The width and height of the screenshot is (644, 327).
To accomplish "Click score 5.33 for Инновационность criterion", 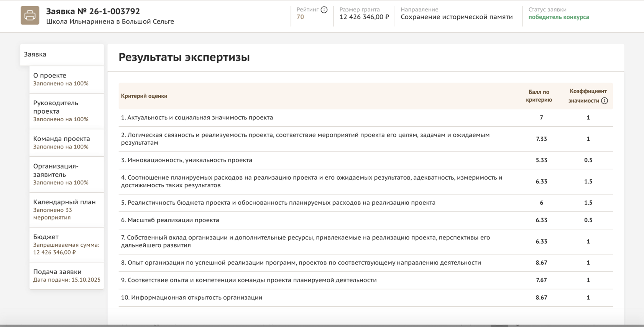I will [541, 160].
